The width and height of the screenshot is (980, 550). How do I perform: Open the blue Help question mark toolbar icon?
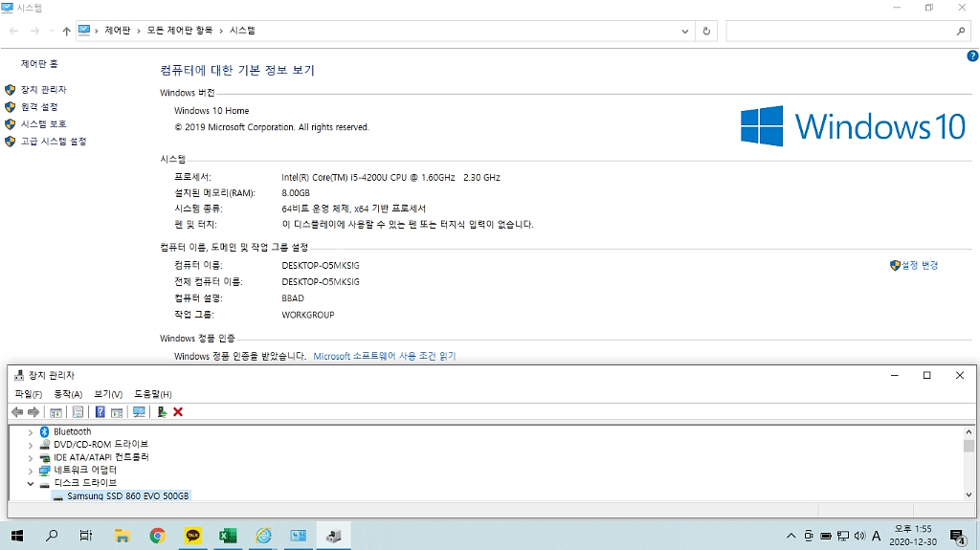tap(100, 412)
